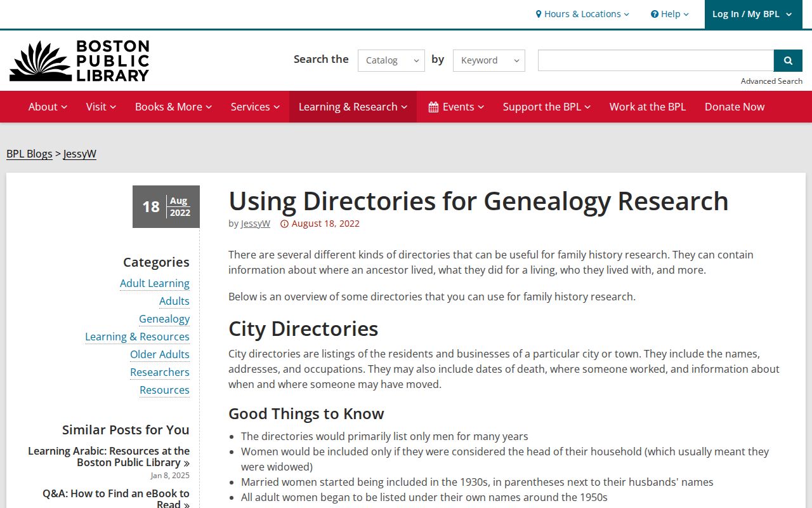Open the Learning Arabic similar post

(x=109, y=457)
